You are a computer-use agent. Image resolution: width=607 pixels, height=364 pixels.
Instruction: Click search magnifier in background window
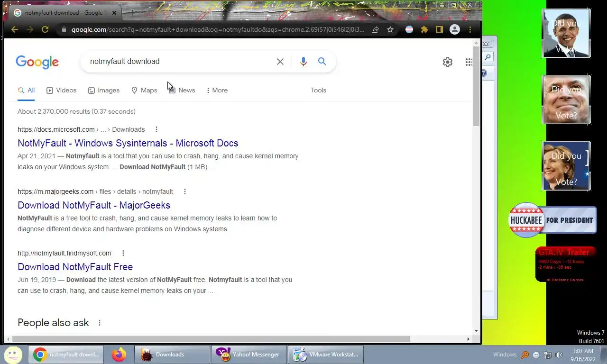click(x=487, y=57)
